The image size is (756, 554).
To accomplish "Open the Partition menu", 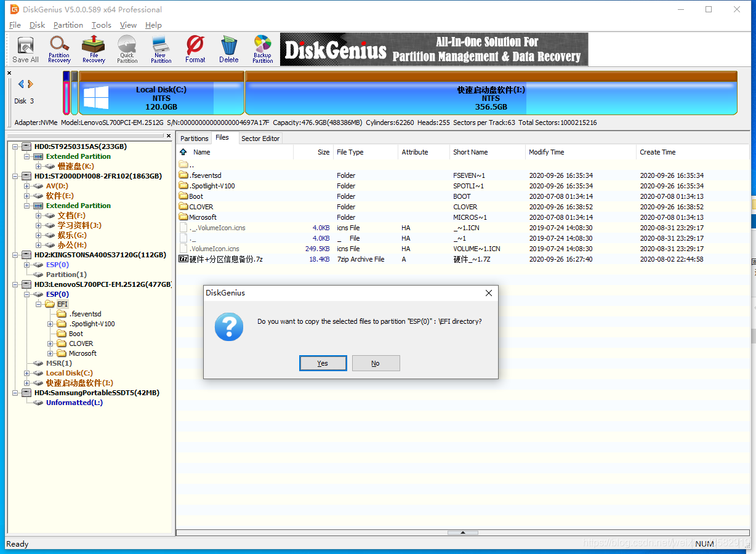I will point(68,25).
